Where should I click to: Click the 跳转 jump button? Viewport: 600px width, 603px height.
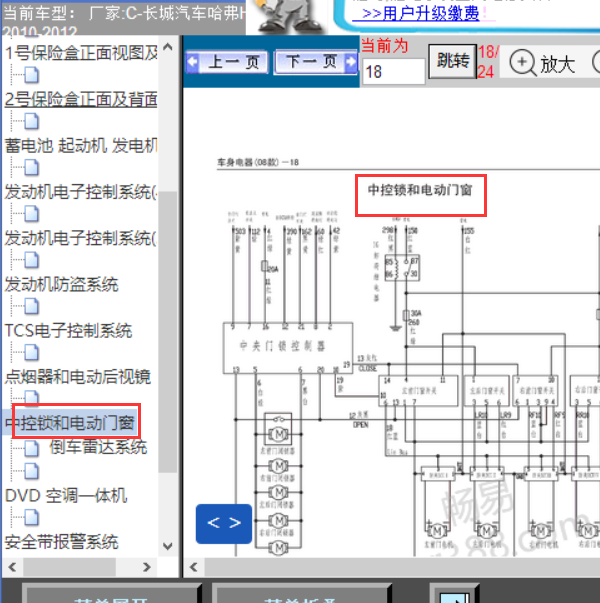coord(452,61)
